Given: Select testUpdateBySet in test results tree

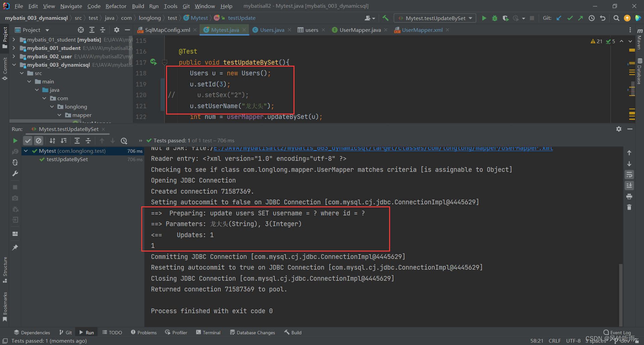Looking at the screenshot, I should (67, 159).
